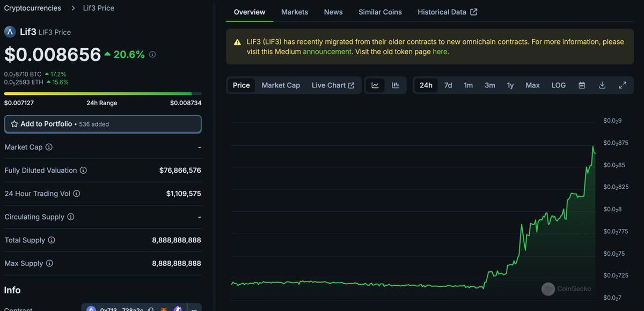The image size is (644, 311).
Task: Open Max Supply info icon
Action: (49, 263)
